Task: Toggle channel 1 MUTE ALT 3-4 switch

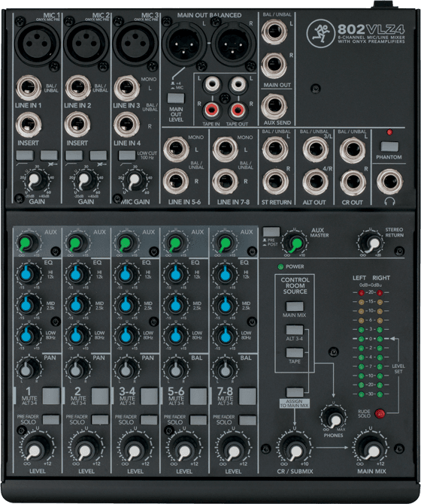Action: tap(51, 395)
